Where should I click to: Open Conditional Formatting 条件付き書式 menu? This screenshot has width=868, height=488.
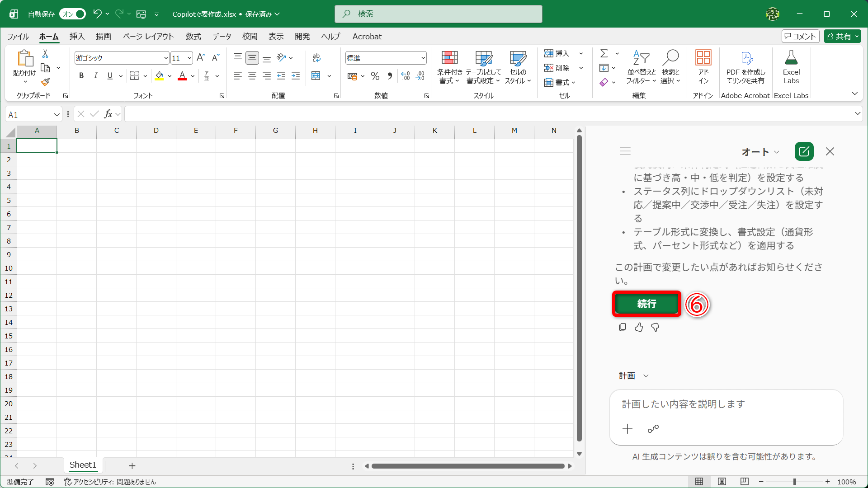pos(449,68)
